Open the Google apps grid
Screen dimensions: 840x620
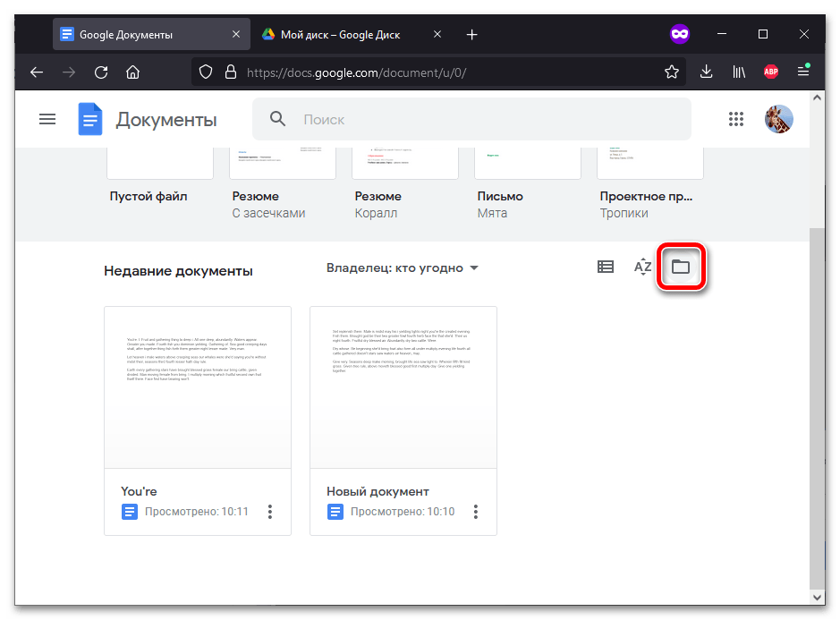click(735, 119)
